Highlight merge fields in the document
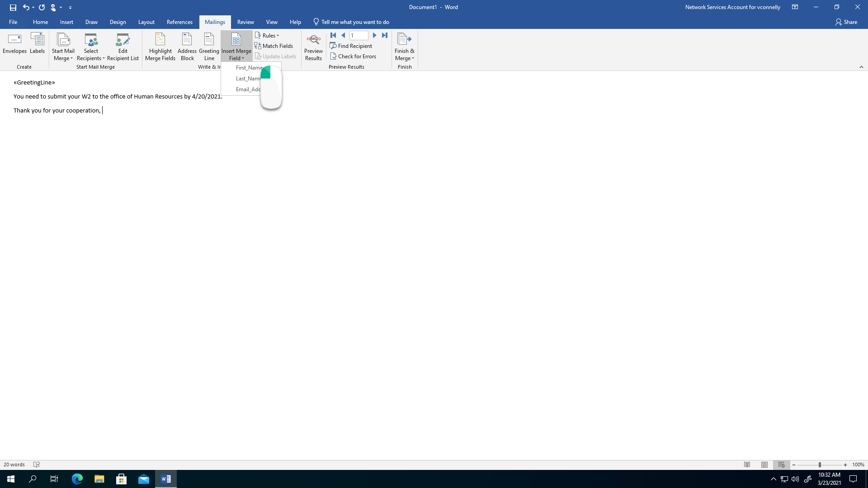 click(x=160, y=47)
